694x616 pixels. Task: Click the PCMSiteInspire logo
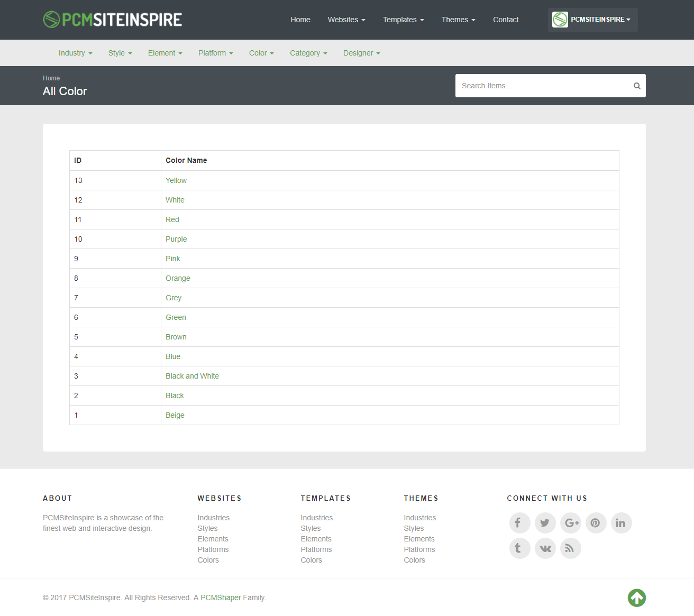pyautogui.click(x=113, y=20)
